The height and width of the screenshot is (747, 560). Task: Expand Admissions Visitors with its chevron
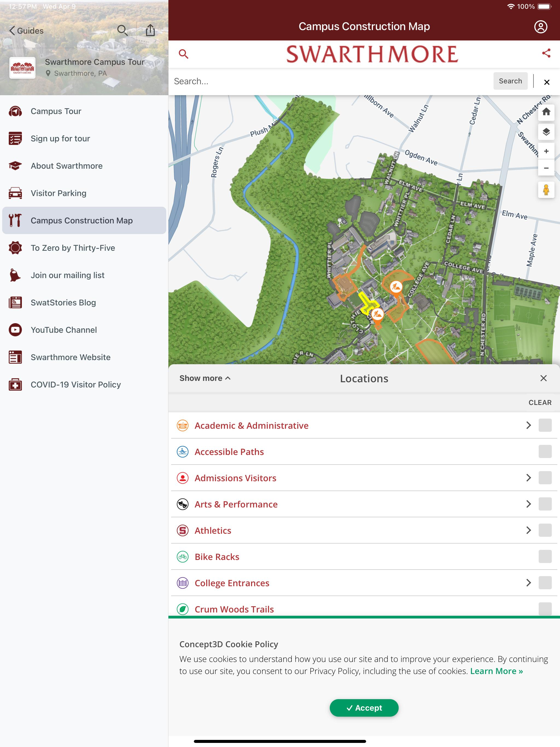coord(529,478)
